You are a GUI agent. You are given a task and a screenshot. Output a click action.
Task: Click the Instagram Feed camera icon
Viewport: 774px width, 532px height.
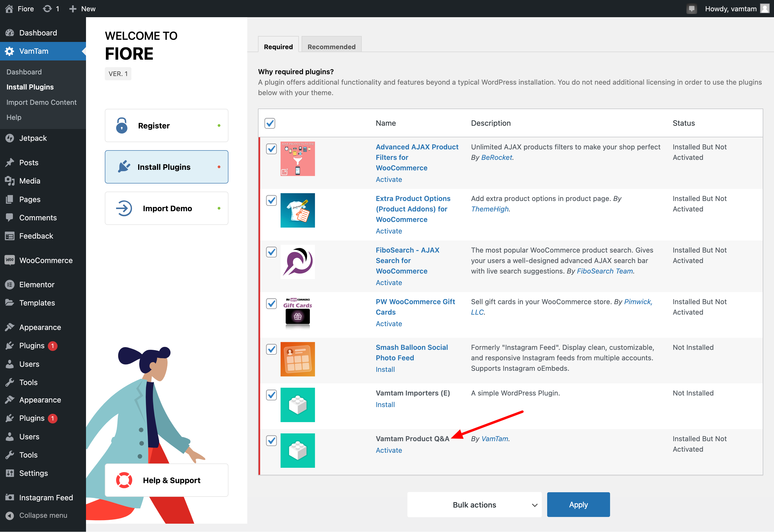pos(10,497)
